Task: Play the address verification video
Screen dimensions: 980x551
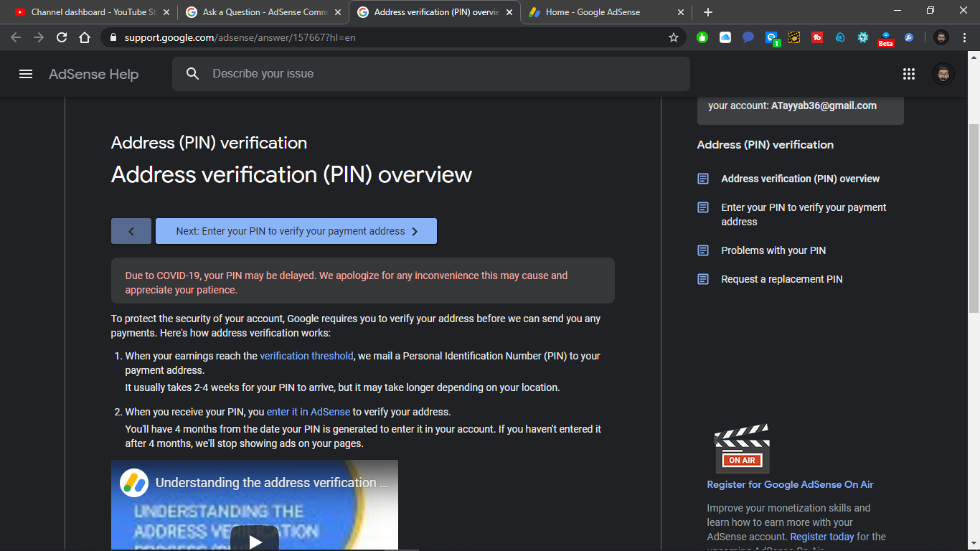Action: click(255, 542)
